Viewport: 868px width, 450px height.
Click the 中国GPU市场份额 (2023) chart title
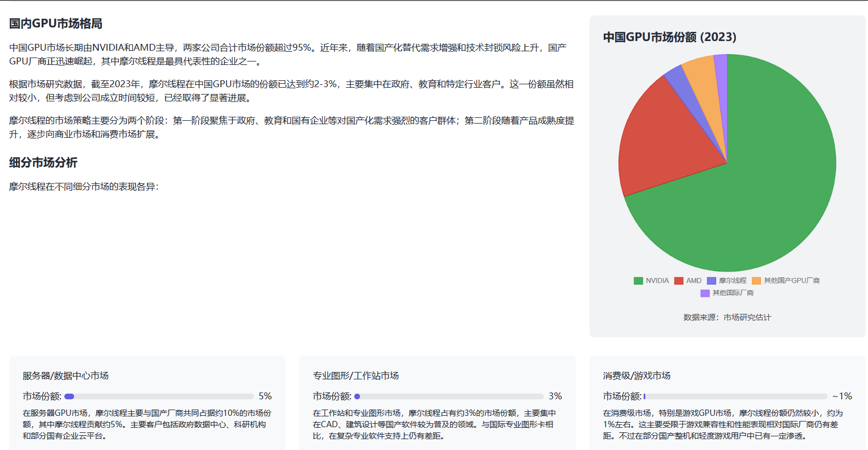tap(670, 37)
